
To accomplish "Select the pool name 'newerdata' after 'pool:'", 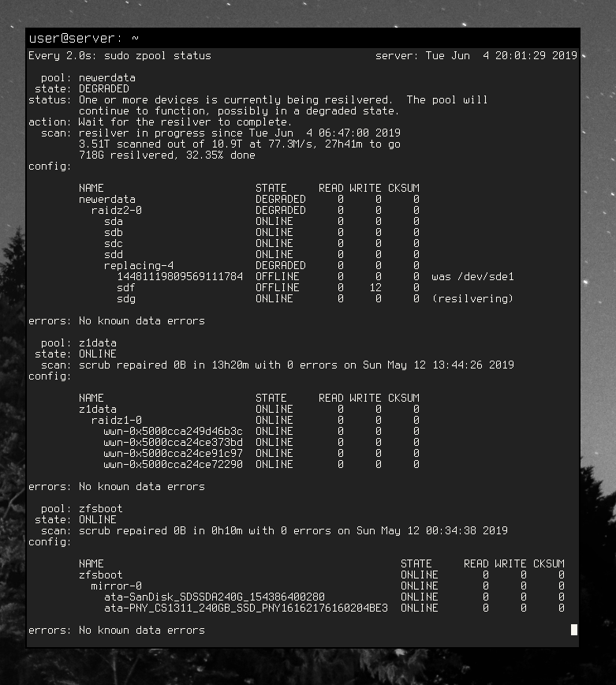I will [x=107, y=78].
